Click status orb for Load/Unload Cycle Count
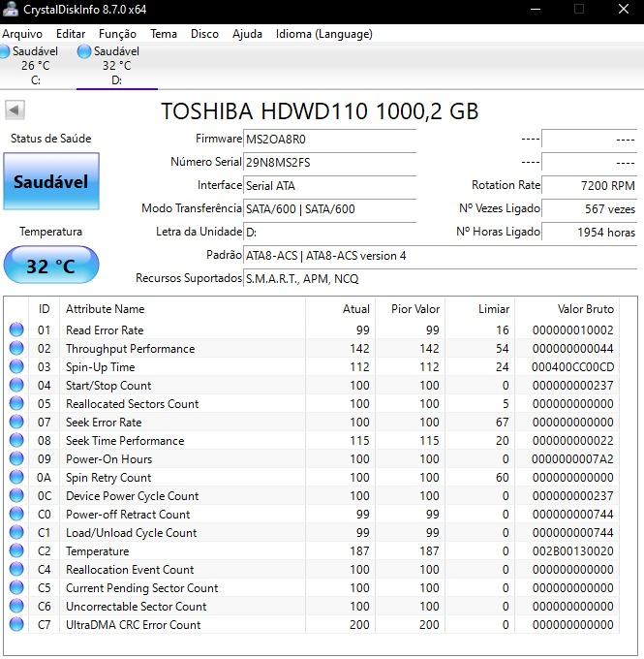644x659 pixels. 16,532
